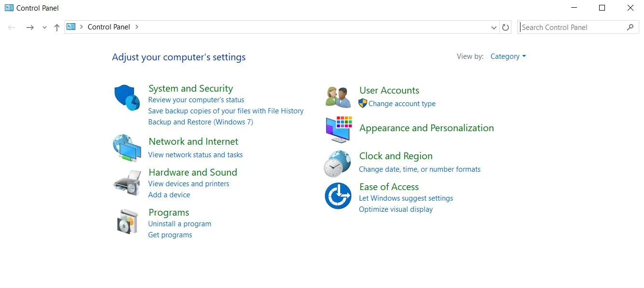Screen dimensions: 644x288
Task: Click the Clock and Region icon
Action: pyautogui.click(x=337, y=164)
